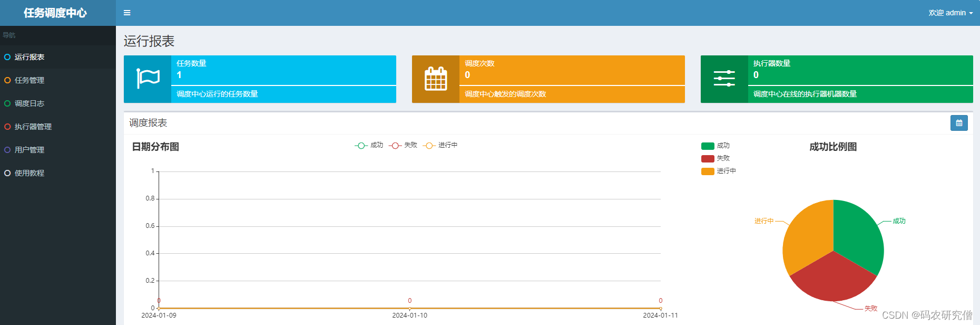Click the 调度次数 card label
Screen dimensions: 980x325
tap(479, 63)
